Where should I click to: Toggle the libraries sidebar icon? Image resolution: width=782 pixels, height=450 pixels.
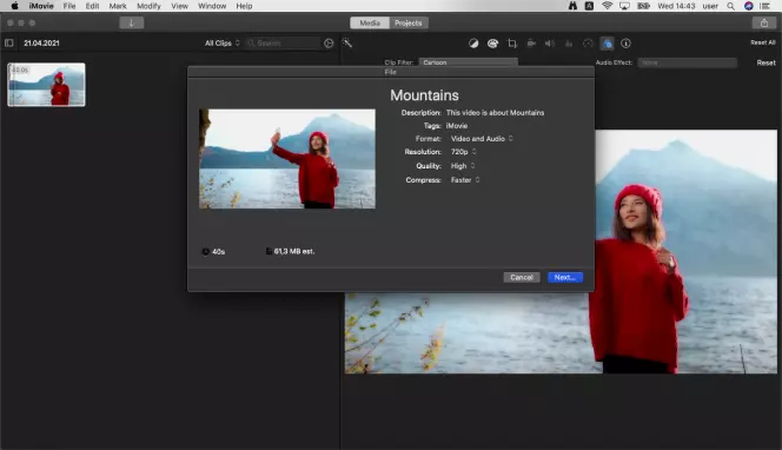(9, 43)
